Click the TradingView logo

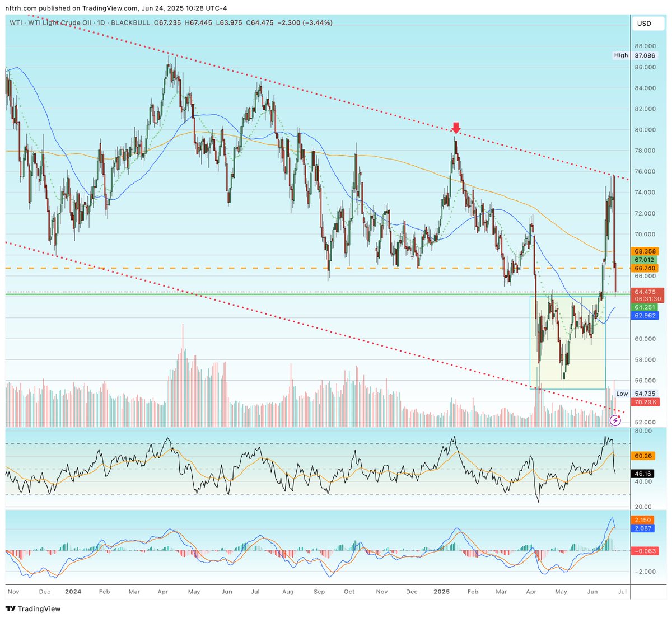(x=33, y=608)
